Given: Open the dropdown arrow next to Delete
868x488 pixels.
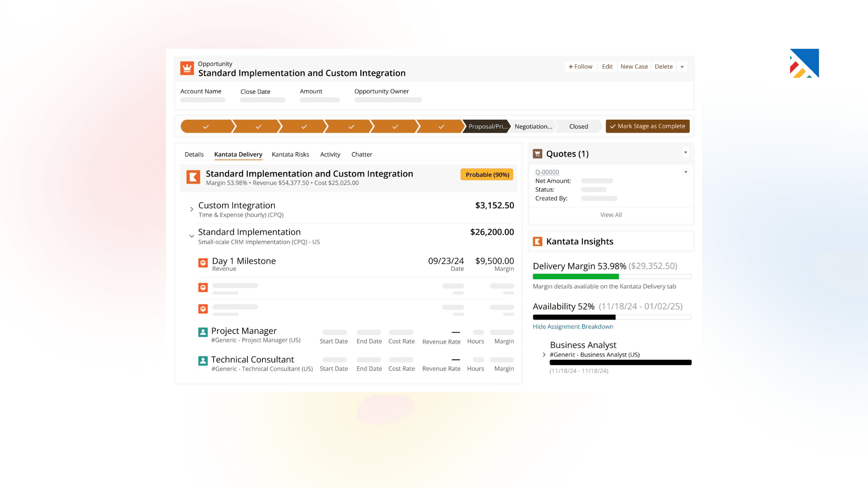Looking at the screenshot, I should point(682,66).
